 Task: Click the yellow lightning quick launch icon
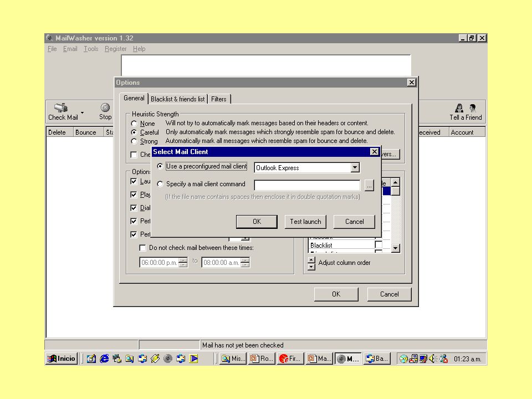[155, 359]
